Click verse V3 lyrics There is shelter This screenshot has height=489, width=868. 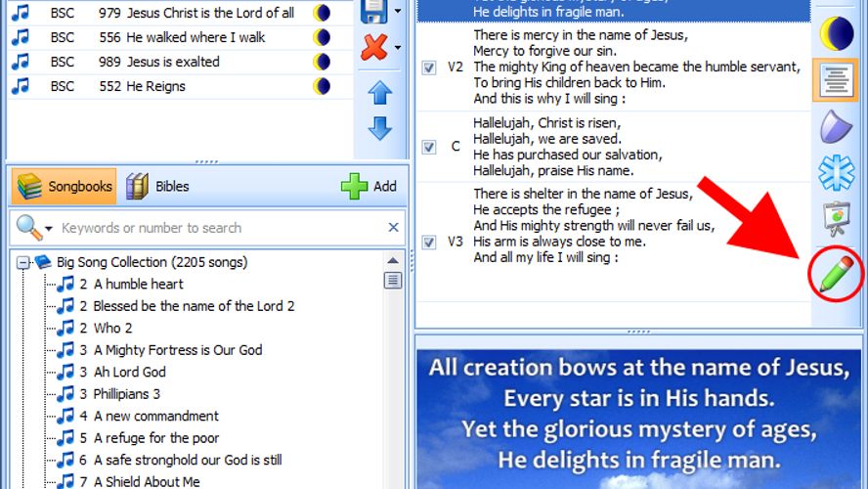593,225
